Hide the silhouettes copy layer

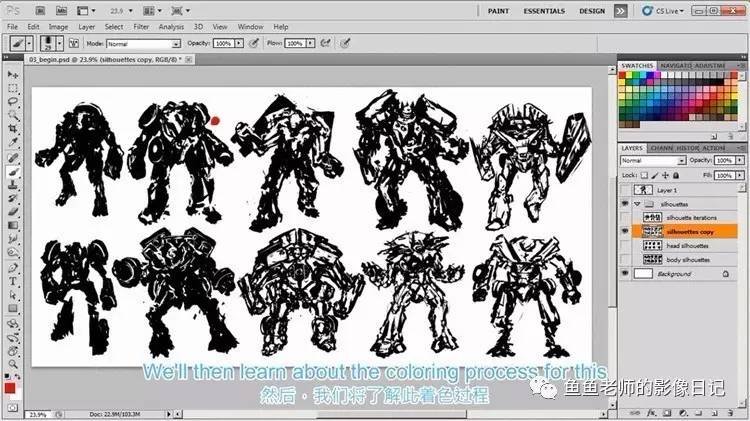(625, 232)
